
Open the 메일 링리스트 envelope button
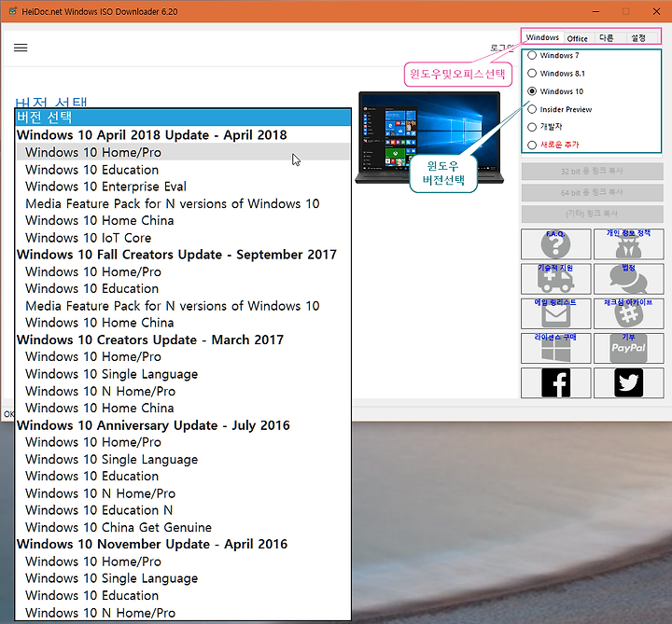click(556, 313)
